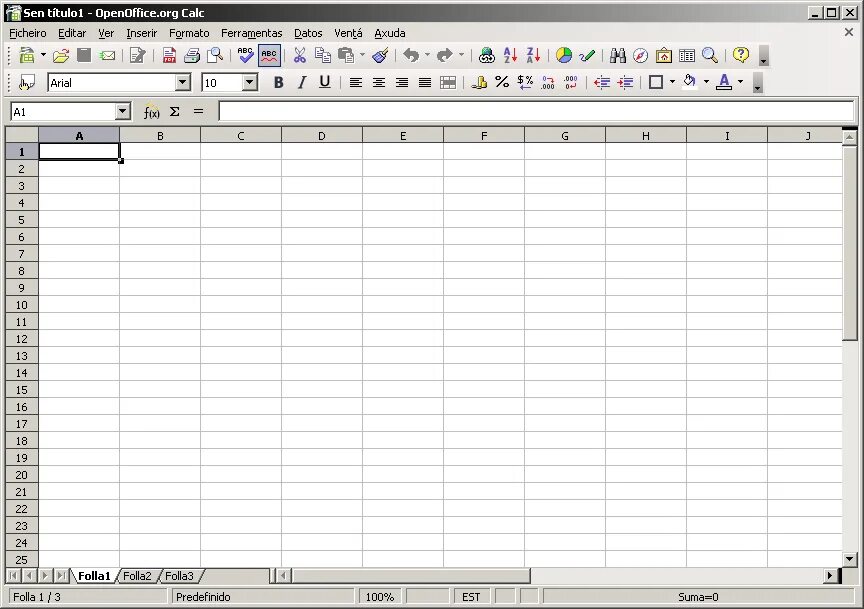
Task: Toggle Justified alignment
Action: pyautogui.click(x=425, y=83)
